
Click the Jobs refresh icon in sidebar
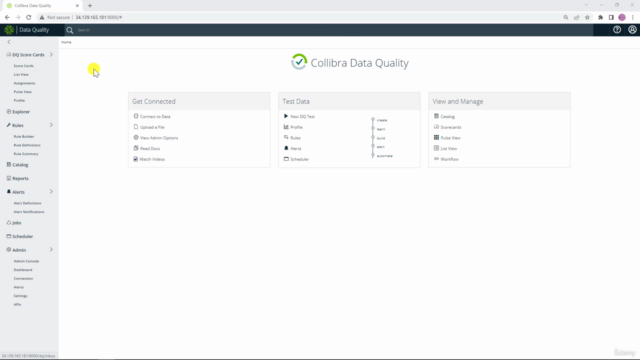tap(9, 223)
